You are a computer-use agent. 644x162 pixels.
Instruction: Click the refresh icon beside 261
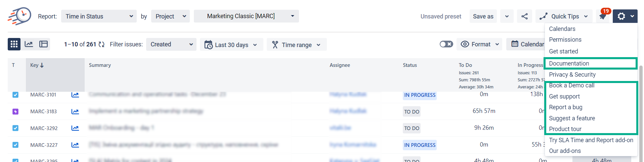pos(101,44)
